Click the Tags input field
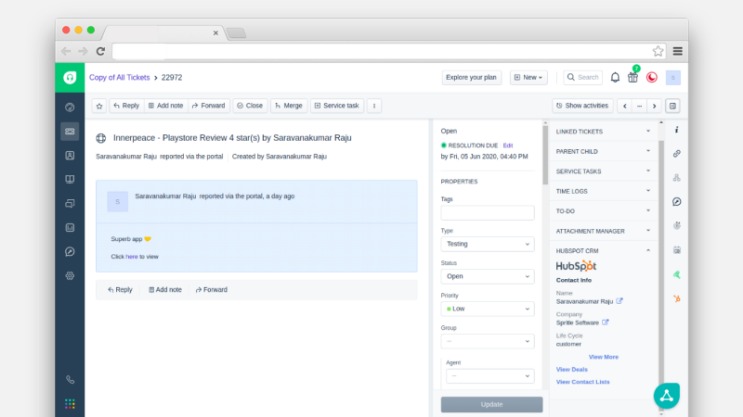The height and width of the screenshot is (417, 743). [x=487, y=212]
